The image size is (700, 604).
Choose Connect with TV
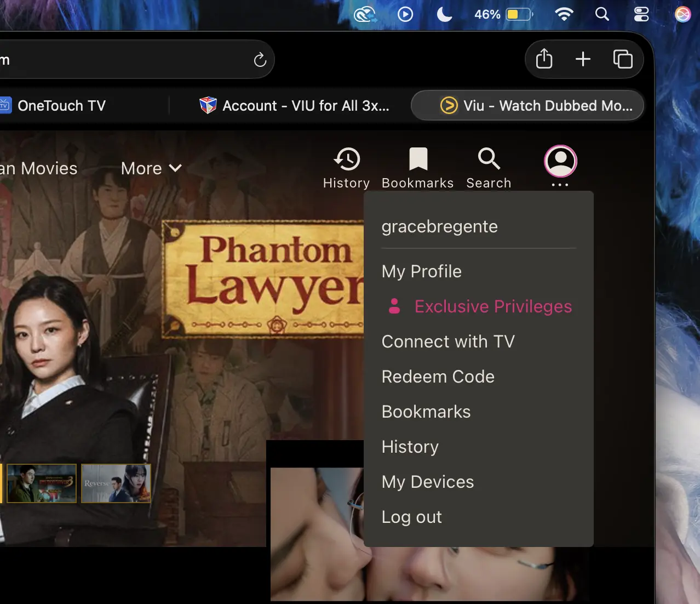[448, 341]
